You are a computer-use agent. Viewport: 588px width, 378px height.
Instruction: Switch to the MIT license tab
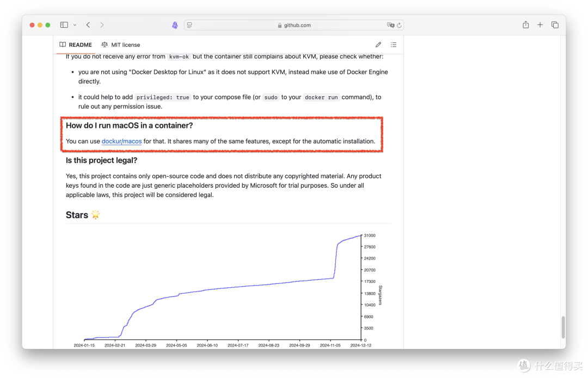point(125,45)
